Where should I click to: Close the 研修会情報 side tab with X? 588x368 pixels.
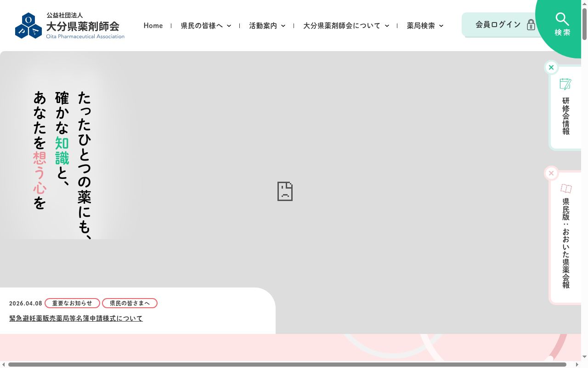tap(551, 68)
